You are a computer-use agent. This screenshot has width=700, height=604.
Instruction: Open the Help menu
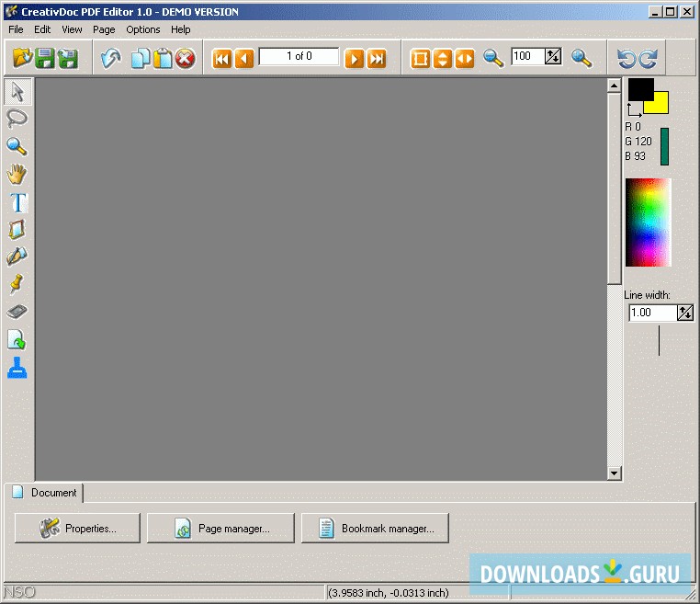point(180,29)
